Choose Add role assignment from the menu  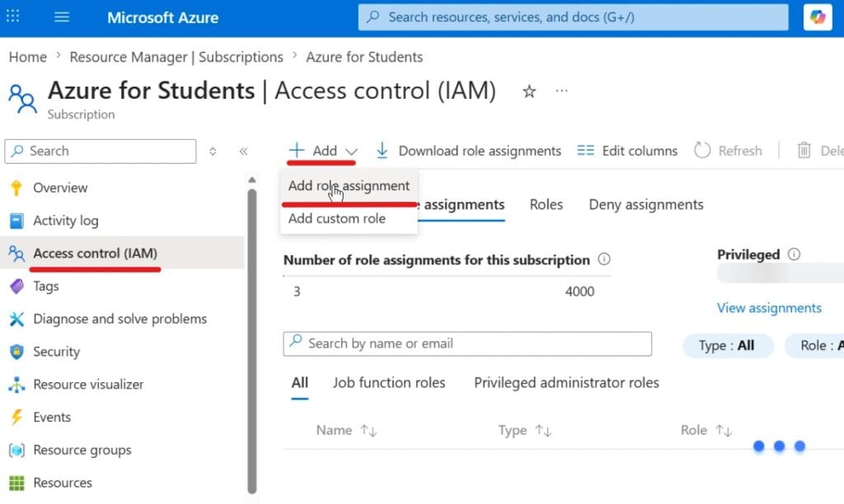click(x=349, y=185)
